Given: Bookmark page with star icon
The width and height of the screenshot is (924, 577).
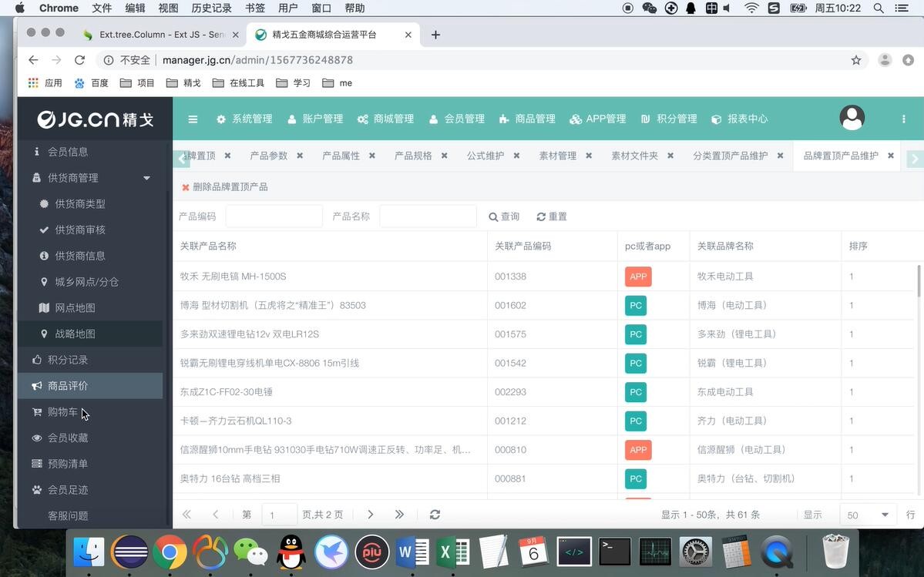Looking at the screenshot, I should pyautogui.click(x=856, y=59).
